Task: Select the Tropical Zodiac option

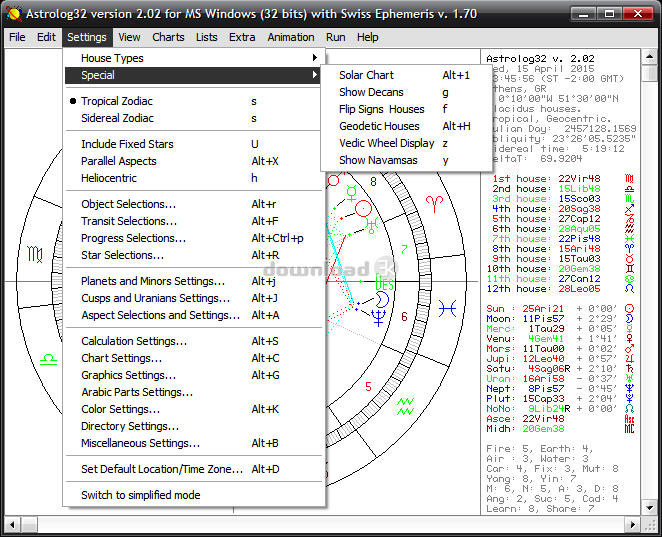Action: click(x=193, y=101)
